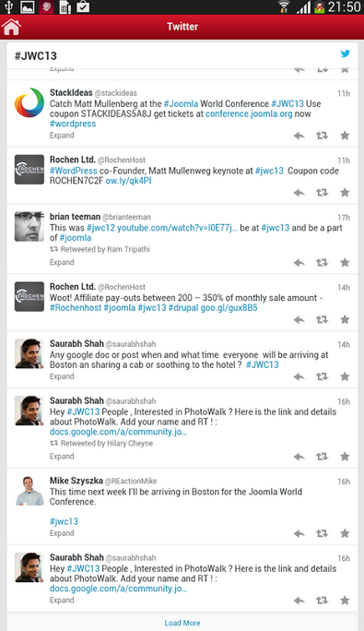Reply to Rochen Ltd. affiliate pay-outs tweet

tap(299, 320)
